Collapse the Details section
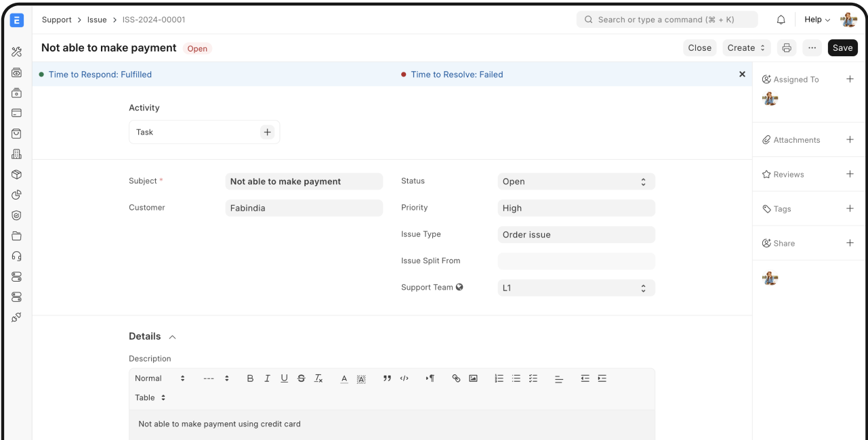 (x=172, y=337)
